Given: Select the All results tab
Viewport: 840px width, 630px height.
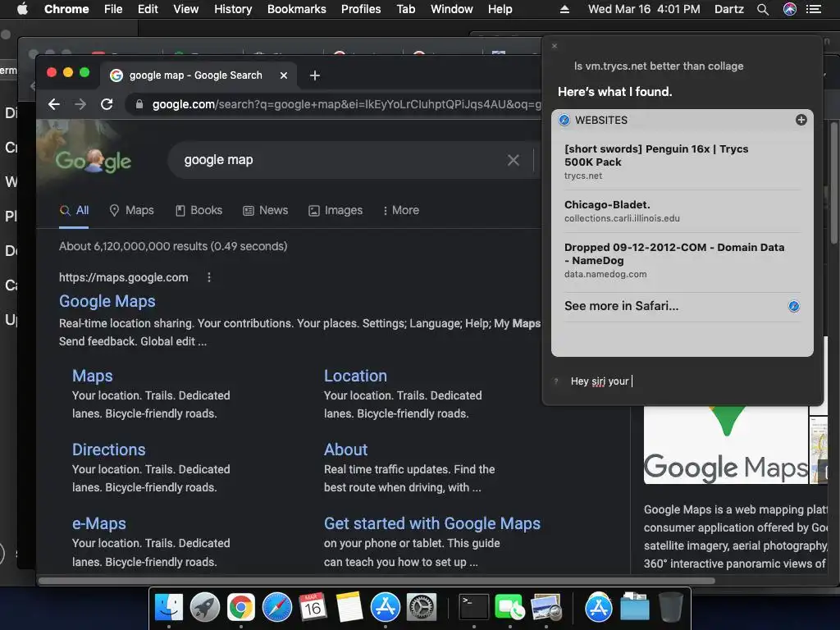Looking at the screenshot, I should (x=74, y=211).
